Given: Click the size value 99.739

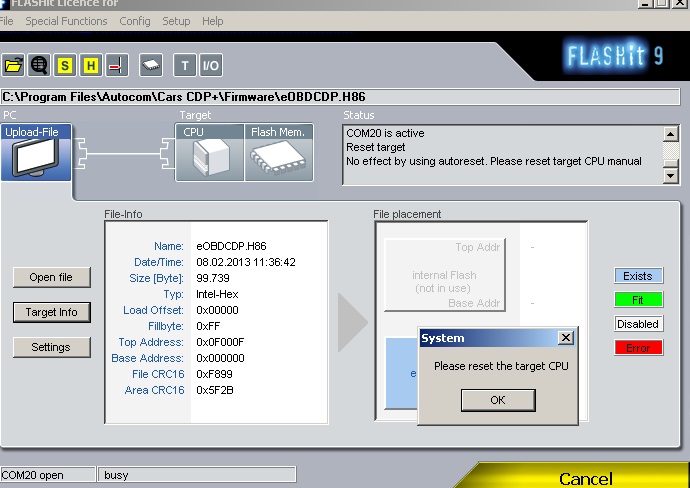Looking at the screenshot, I should pyautogui.click(x=213, y=278).
